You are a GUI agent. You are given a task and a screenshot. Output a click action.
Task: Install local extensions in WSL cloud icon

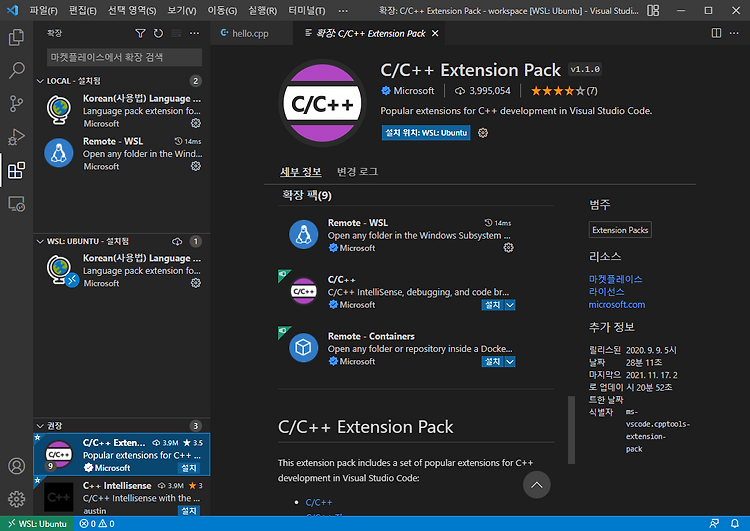coord(177,242)
